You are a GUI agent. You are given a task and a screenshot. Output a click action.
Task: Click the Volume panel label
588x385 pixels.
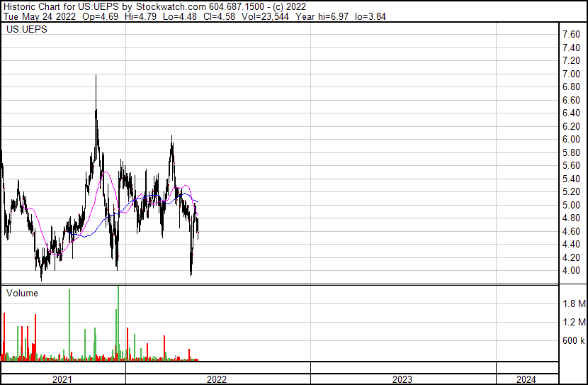pos(22,293)
